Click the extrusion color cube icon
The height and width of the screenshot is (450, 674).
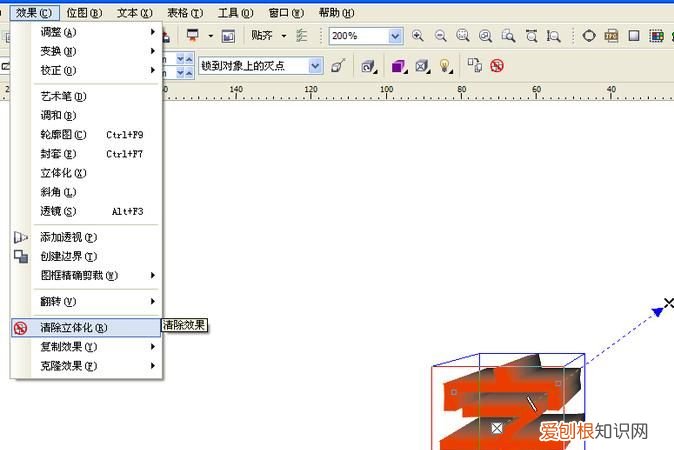397,66
